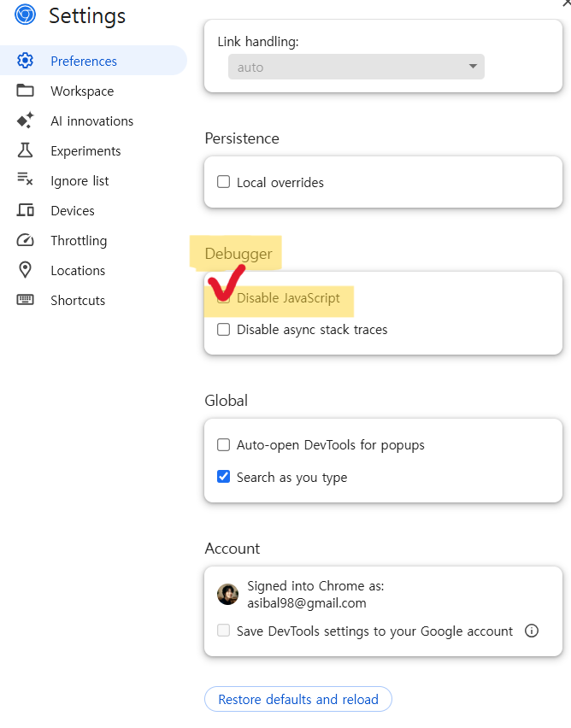Click the Devices icon in sidebar
The height and width of the screenshot is (728, 571).
coord(25,210)
